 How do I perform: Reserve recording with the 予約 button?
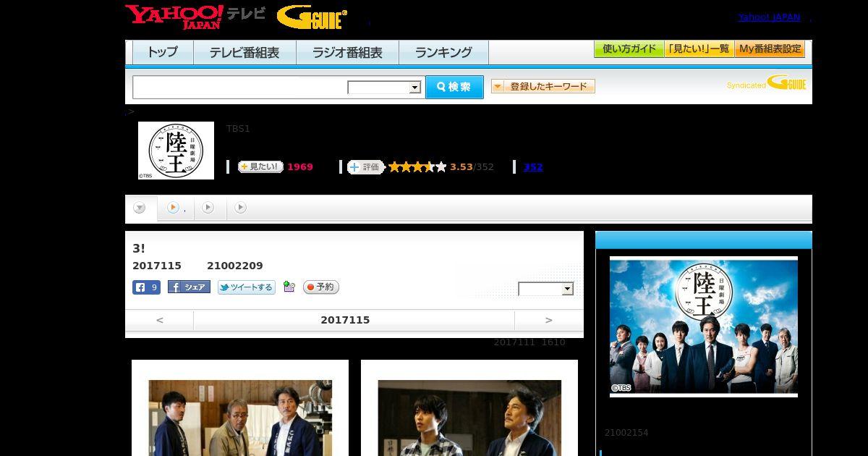pyautogui.click(x=321, y=287)
